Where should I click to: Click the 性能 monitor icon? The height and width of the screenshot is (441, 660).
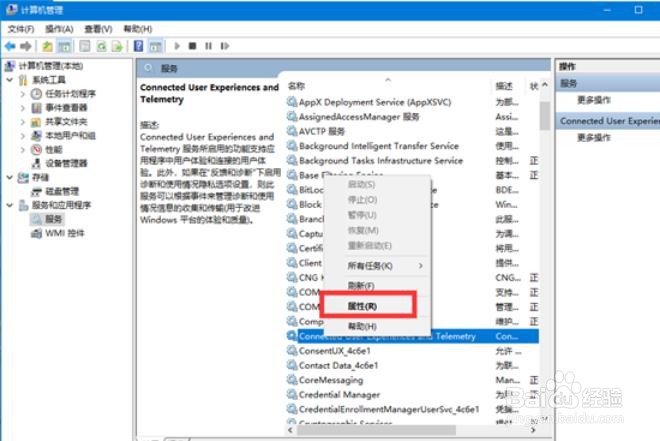pos(37,149)
